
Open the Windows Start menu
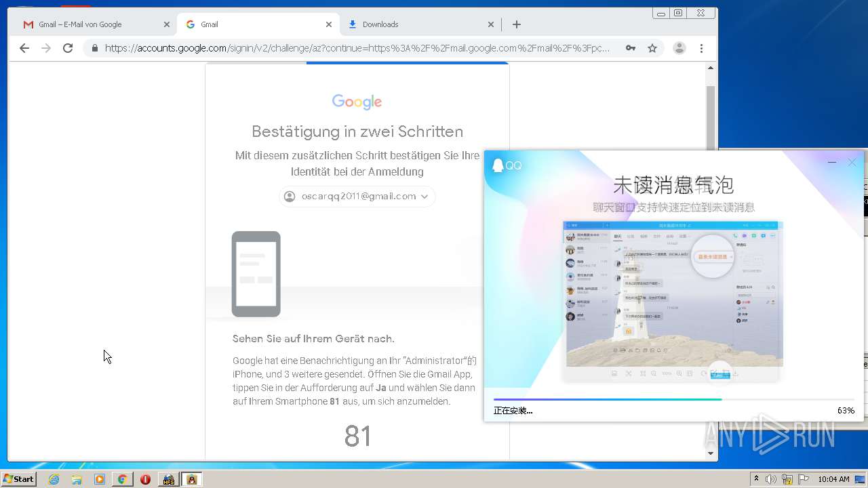18,479
